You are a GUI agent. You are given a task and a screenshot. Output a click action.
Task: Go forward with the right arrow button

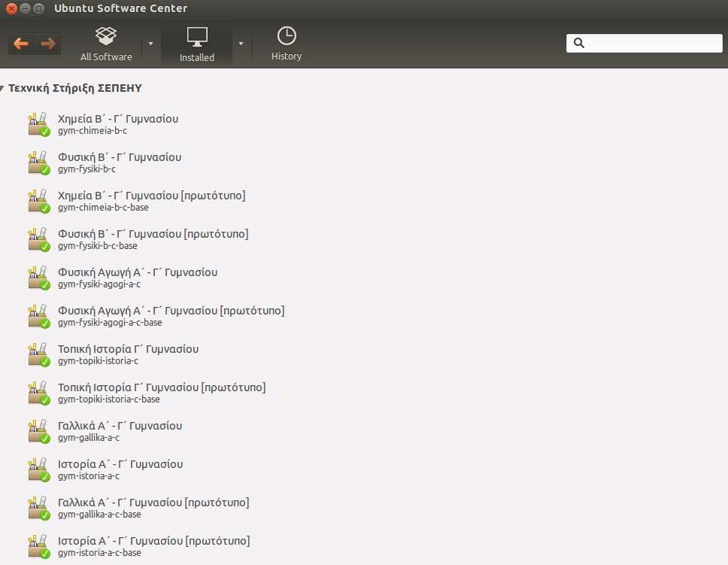pyautogui.click(x=48, y=44)
